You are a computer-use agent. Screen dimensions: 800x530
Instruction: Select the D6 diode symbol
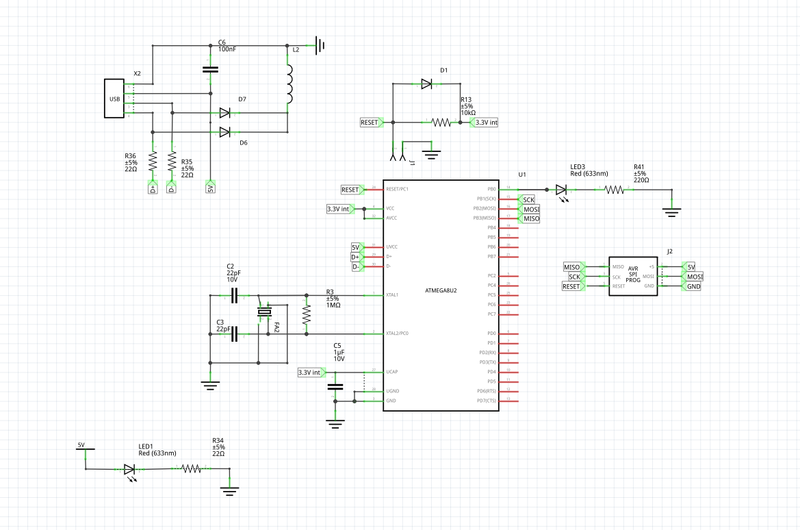(x=225, y=132)
